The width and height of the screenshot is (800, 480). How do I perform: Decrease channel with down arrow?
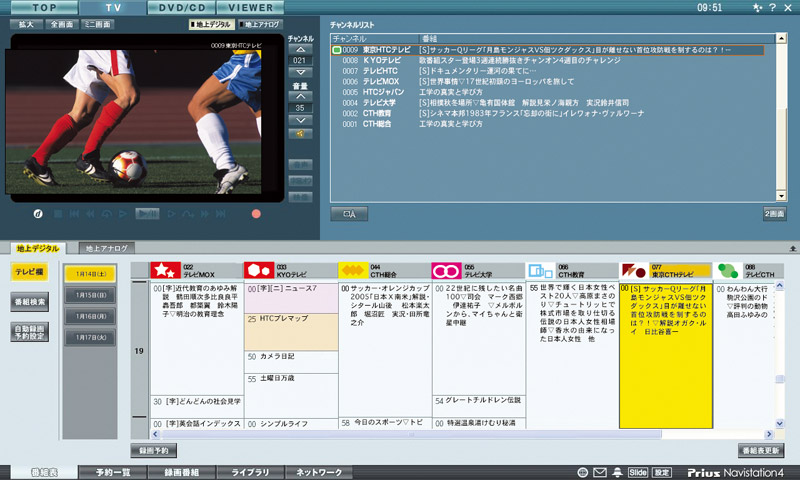pos(301,72)
